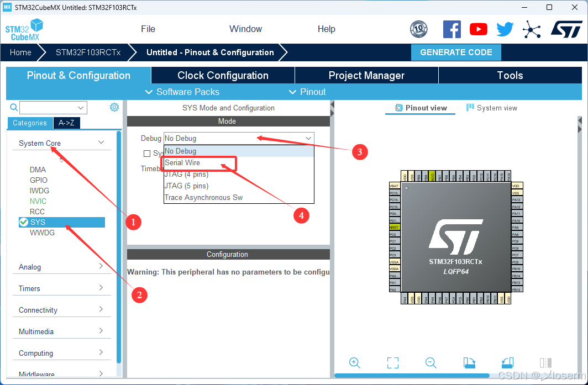This screenshot has height=385, width=588.
Task: Open the Window menu
Action: [245, 29]
